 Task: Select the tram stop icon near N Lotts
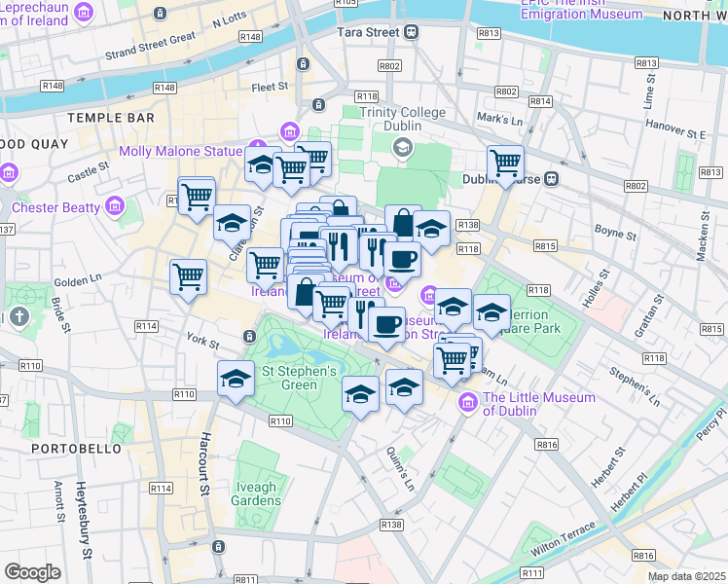160,14
